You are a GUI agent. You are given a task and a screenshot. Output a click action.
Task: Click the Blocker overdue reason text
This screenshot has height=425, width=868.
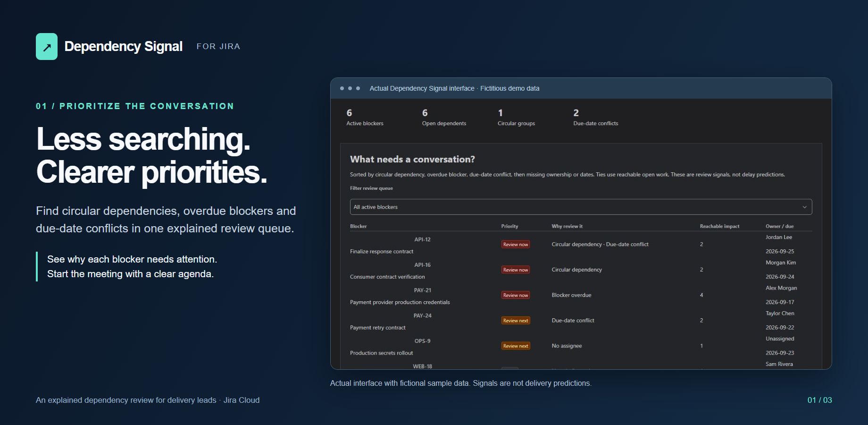coord(571,295)
